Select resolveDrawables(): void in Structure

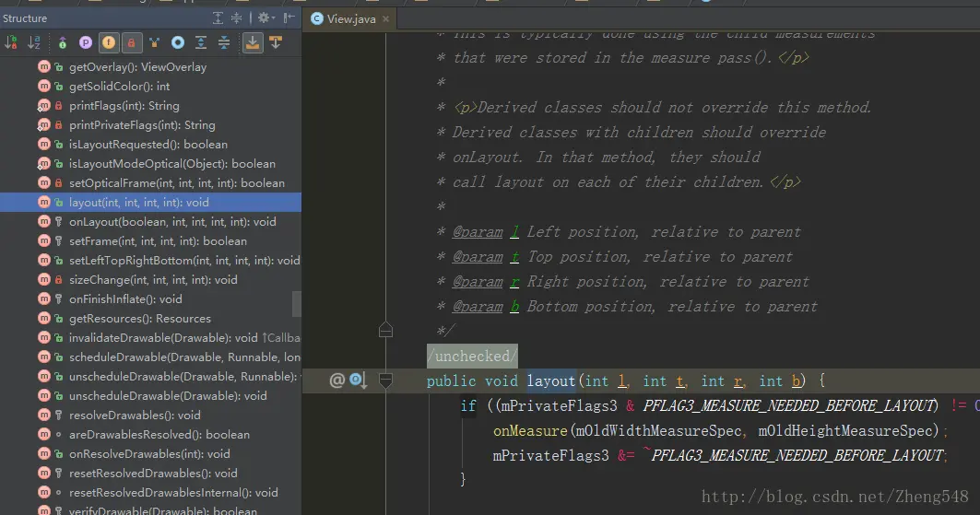point(135,416)
